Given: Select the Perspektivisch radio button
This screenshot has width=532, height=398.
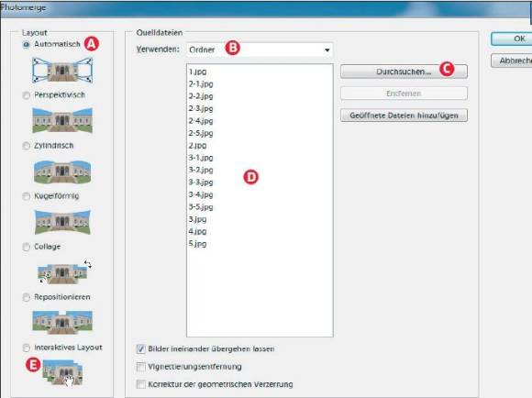Looking at the screenshot, I should click(x=26, y=95).
